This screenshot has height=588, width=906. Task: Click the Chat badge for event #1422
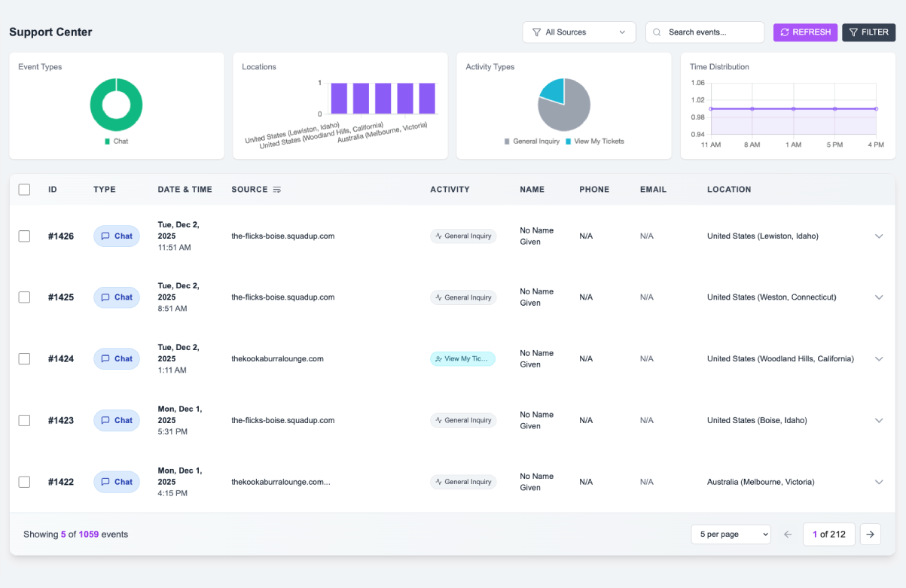click(x=117, y=482)
